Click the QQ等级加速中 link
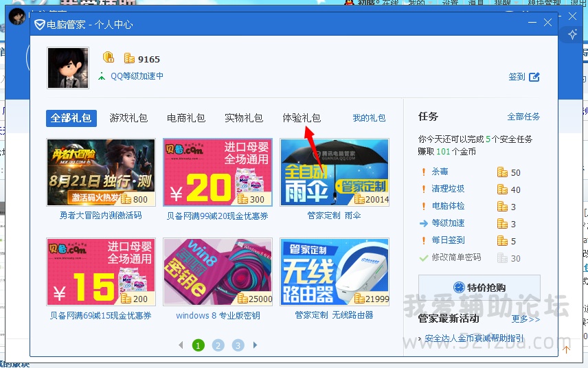 [x=137, y=76]
